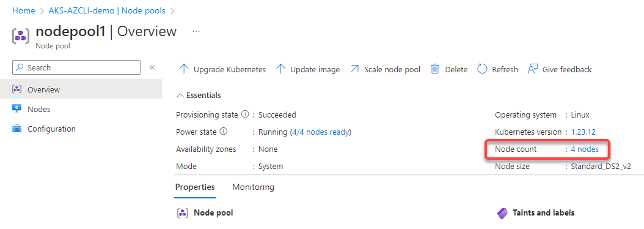The height and width of the screenshot is (229, 644).
Task: Click the 4/4 nodes ready link
Action: tap(320, 132)
